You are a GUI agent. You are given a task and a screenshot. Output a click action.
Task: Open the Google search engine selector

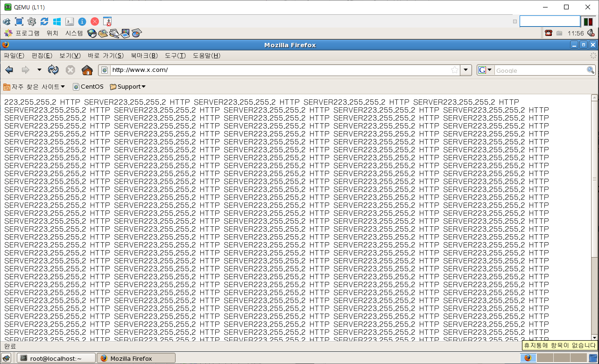click(486, 70)
